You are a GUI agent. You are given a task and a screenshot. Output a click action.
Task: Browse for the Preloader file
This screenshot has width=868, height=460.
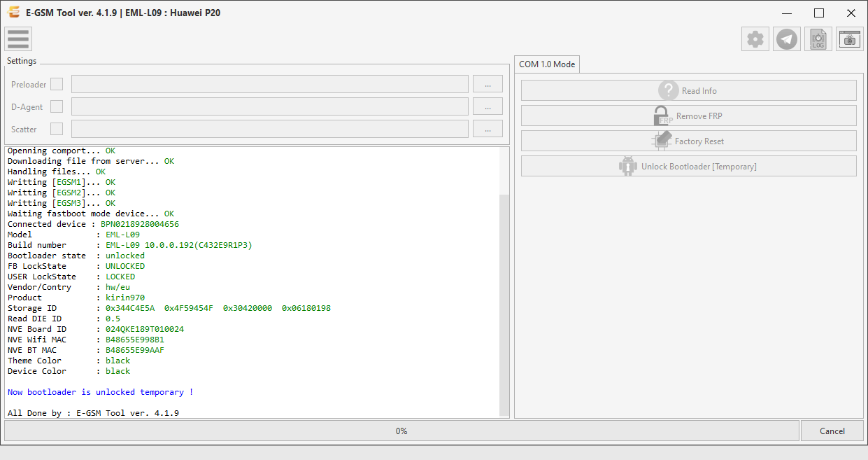tap(488, 84)
